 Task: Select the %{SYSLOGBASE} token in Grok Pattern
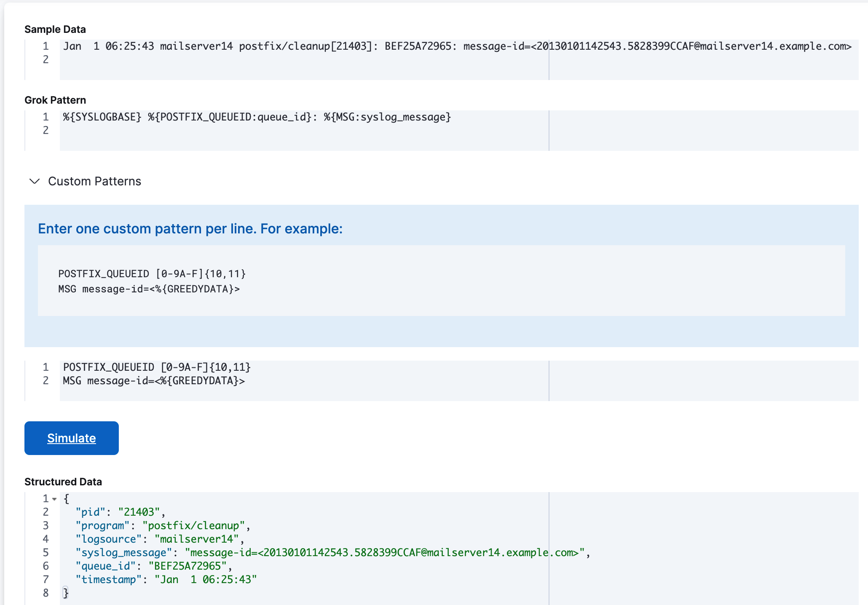pos(101,118)
